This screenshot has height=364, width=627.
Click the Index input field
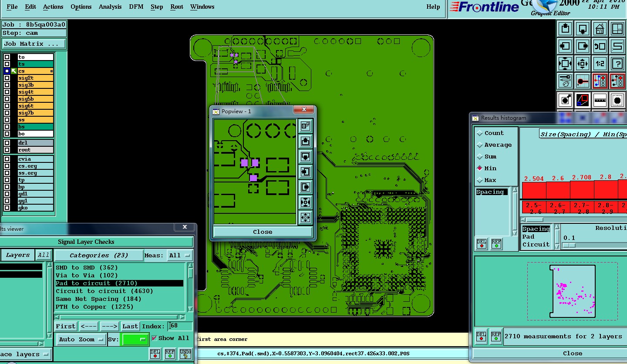click(180, 326)
